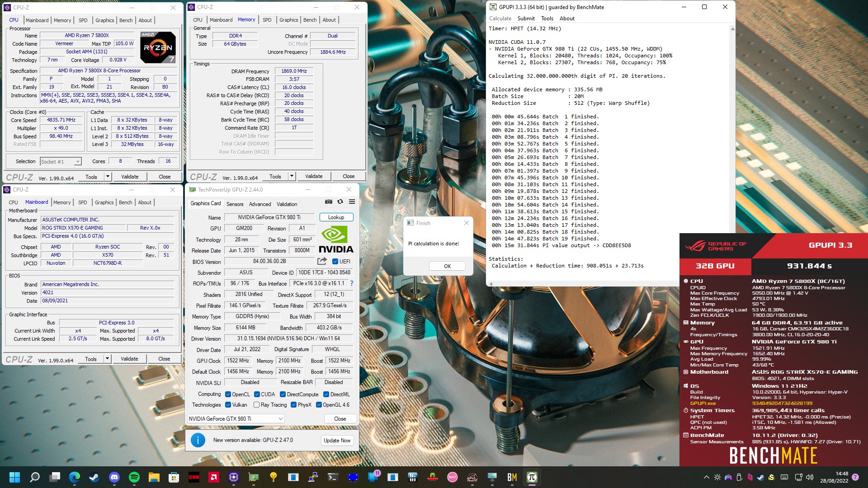Open the About menu in GPUPI
This screenshot has width=868, height=488.
pyautogui.click(x=567, y=19)
